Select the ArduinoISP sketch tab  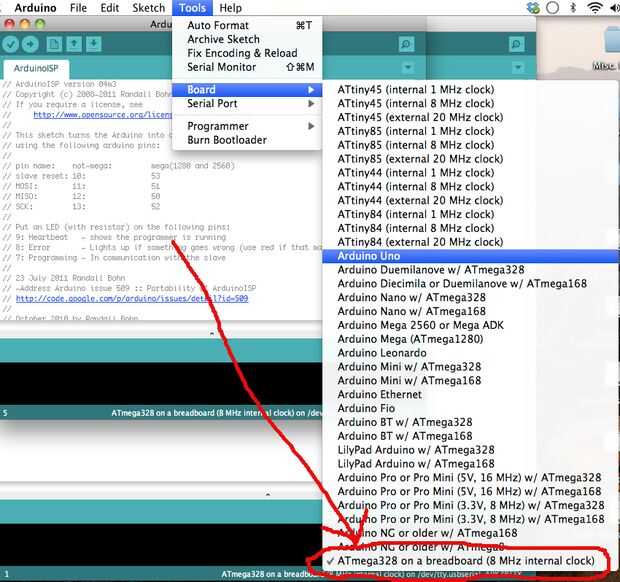click(36, 69)
